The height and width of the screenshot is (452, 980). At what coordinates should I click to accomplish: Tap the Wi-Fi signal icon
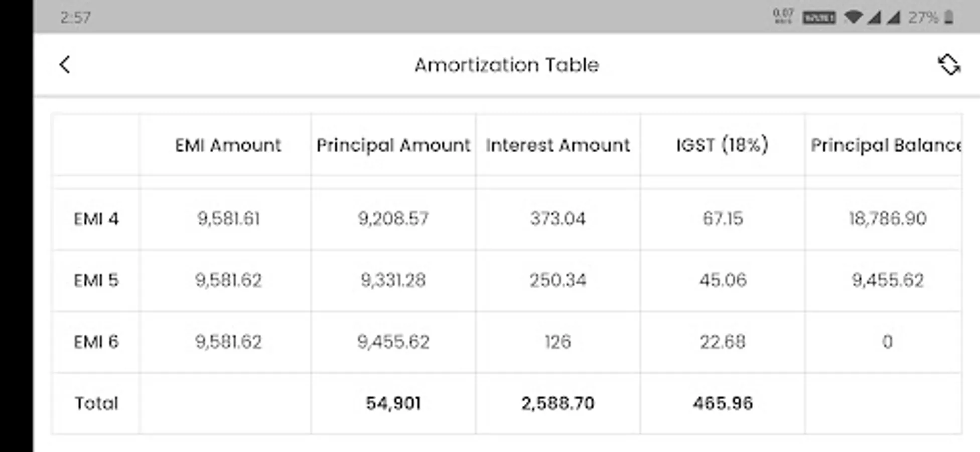click(853, 18)
